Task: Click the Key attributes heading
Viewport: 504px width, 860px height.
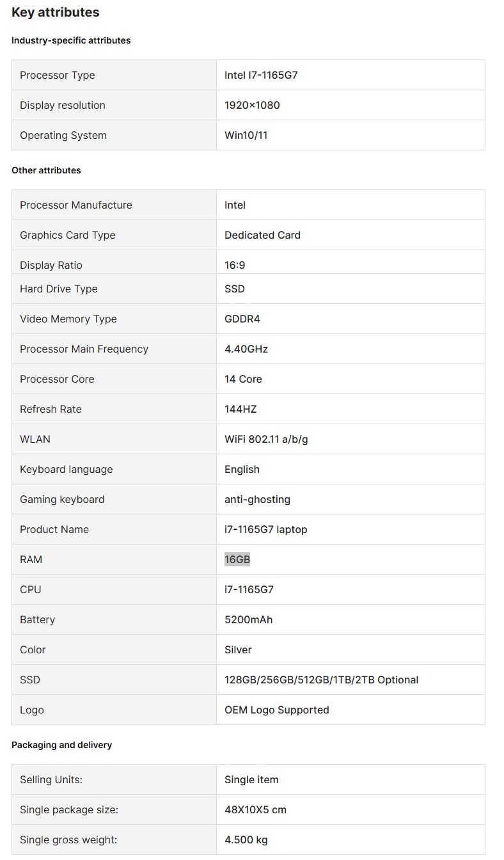Action: pos(56,12)
